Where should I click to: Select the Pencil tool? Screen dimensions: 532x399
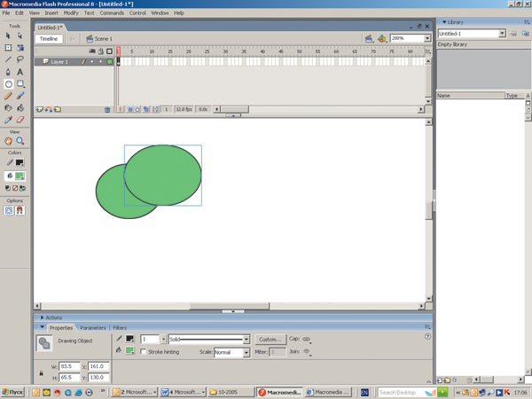click(x=9, y=95)
